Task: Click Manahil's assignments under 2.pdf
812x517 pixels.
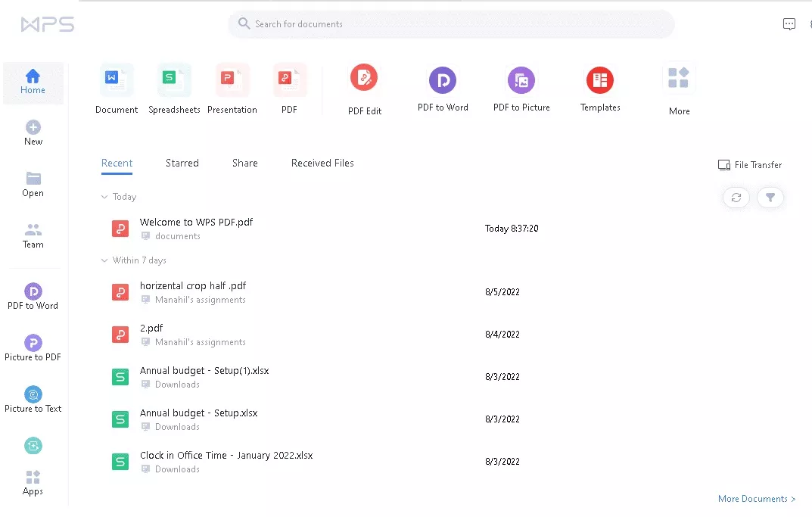Action: pos(201,342)
